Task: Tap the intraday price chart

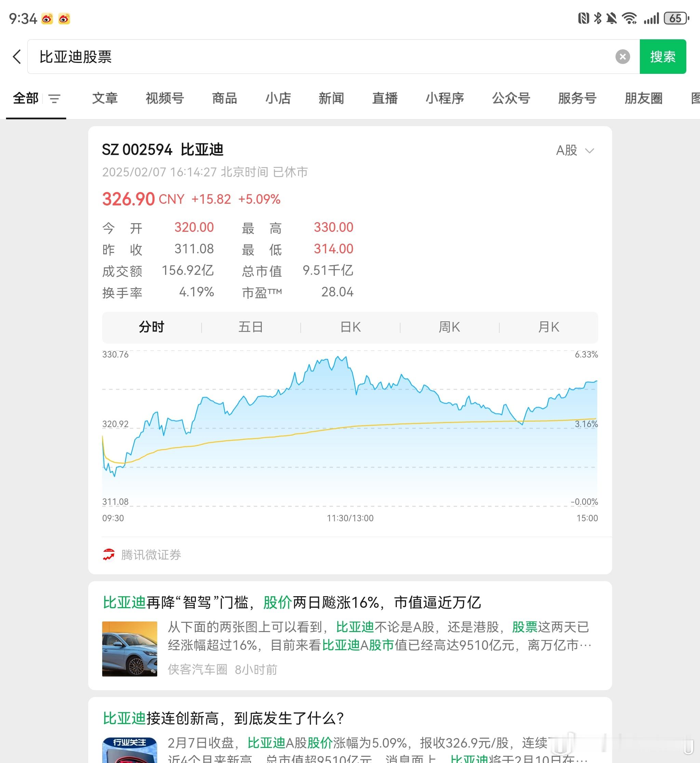Action: pyautogui.click(x=350, y=428)
